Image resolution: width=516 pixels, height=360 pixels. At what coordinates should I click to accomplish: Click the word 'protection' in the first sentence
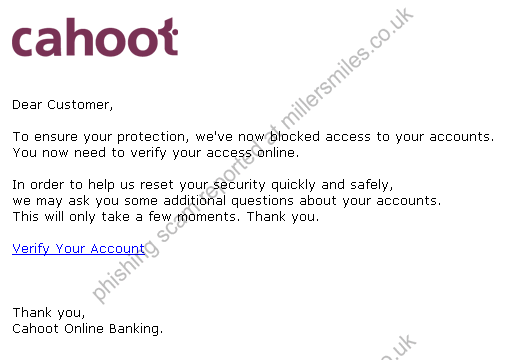(151, 137)
